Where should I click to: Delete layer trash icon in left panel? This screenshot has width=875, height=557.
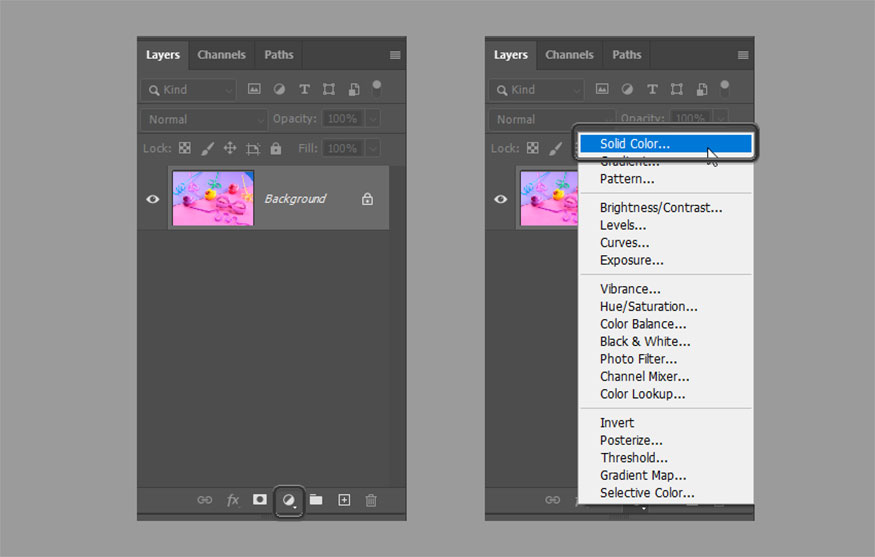371,500
